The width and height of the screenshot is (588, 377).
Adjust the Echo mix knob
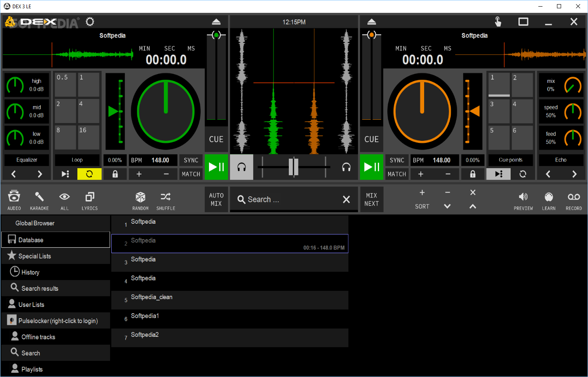pyautogui.click(x=573, y=85)
